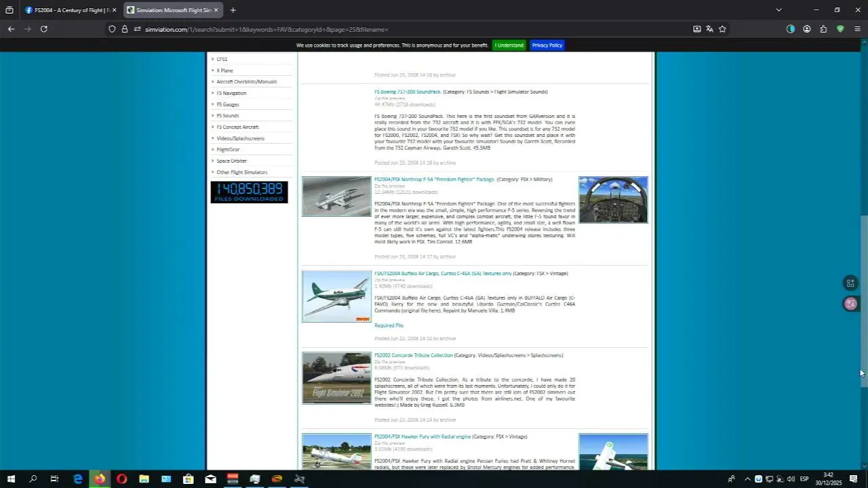The image size is (868, 488).
Task: Open Hawker Fury with Radial engine link
Action: (422, 436)
